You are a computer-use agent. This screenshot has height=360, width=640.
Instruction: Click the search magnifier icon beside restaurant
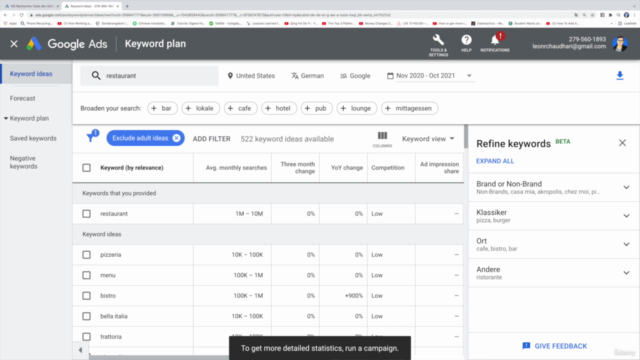tap(96, 76)
